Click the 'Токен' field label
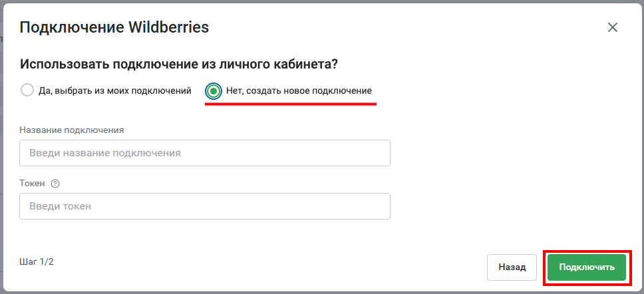The width and height of the screenshot is (644, 294). (32, 184)
